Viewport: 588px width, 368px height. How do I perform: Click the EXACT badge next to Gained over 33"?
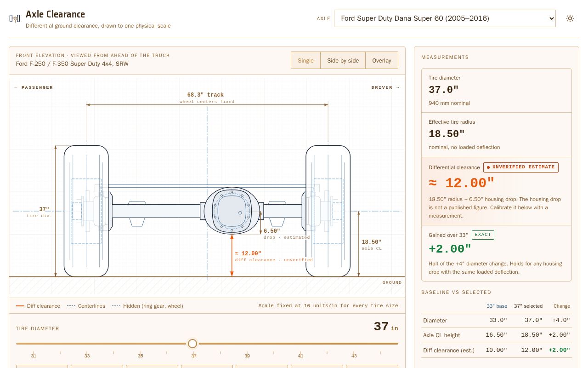coord(483,235)
